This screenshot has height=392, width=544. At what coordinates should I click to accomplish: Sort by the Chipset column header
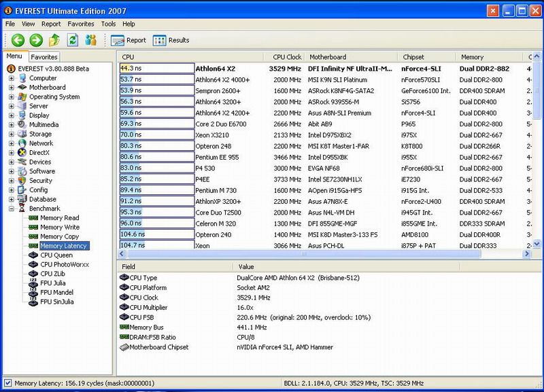coord(427,57)
